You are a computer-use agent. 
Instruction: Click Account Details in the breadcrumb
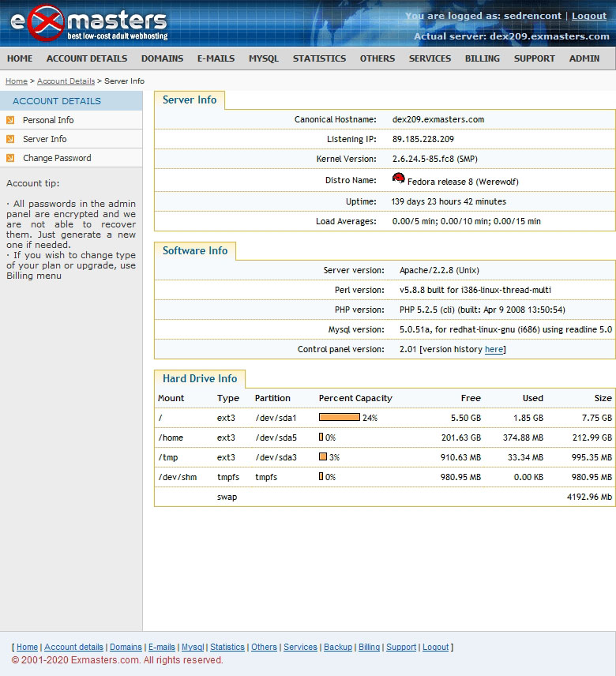point(66,81)
